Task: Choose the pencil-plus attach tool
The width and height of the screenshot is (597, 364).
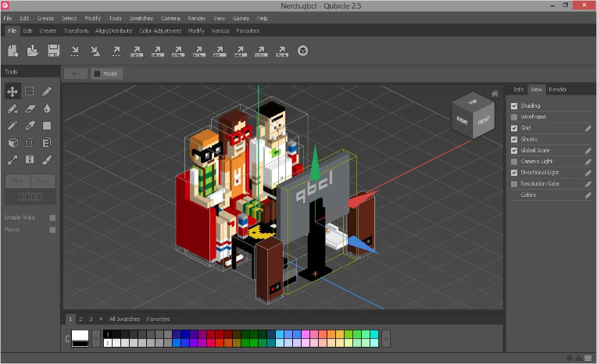Action: click(x=13, y=109)
